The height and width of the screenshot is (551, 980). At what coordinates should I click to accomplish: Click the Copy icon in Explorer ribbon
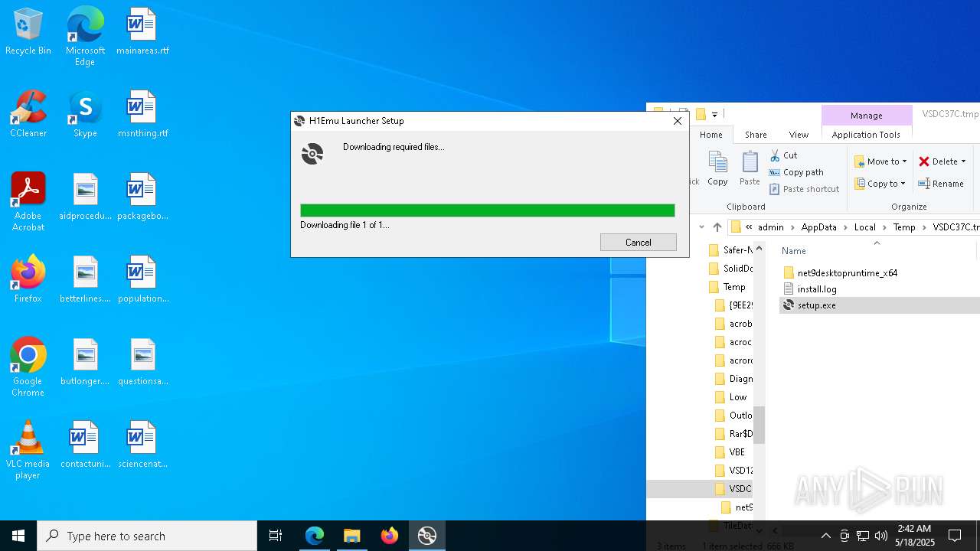click(717, 168)
